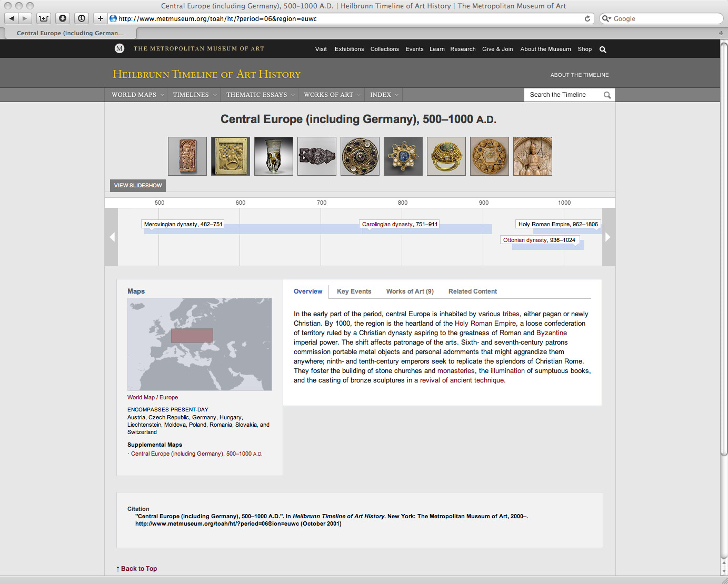Open site search magnifier in black header
The width and height of the screenshot is (728, 584).
[x=603, y=49]
